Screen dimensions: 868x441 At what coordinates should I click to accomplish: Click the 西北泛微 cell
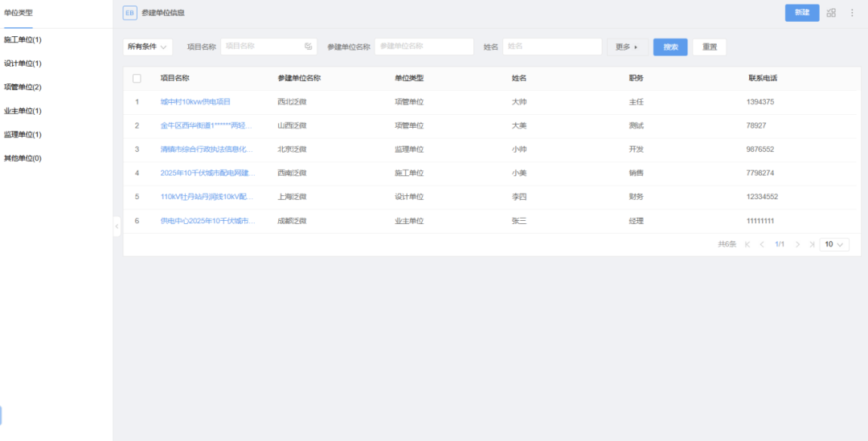292,102
